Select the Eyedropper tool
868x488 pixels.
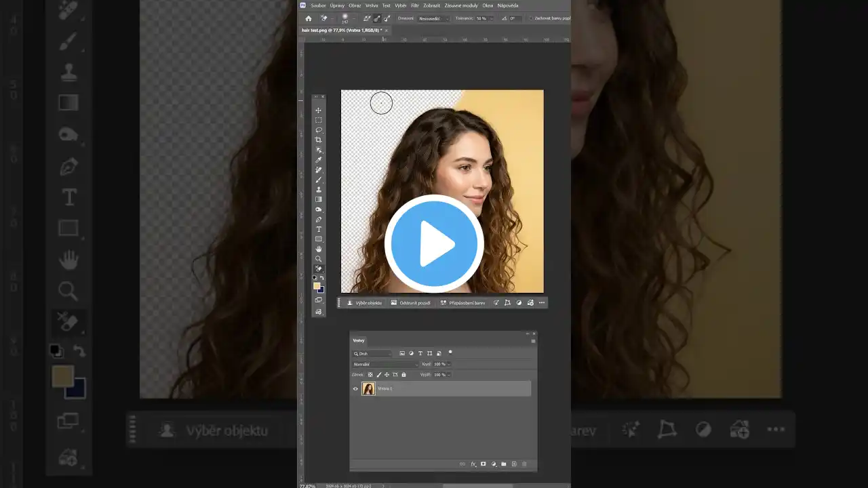click(x=318, y=160)
